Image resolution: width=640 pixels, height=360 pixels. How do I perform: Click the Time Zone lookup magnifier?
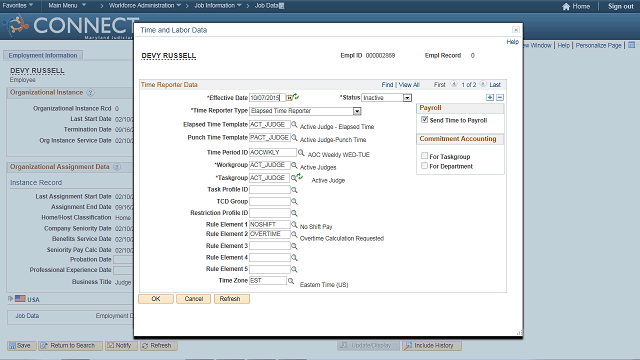291,281
